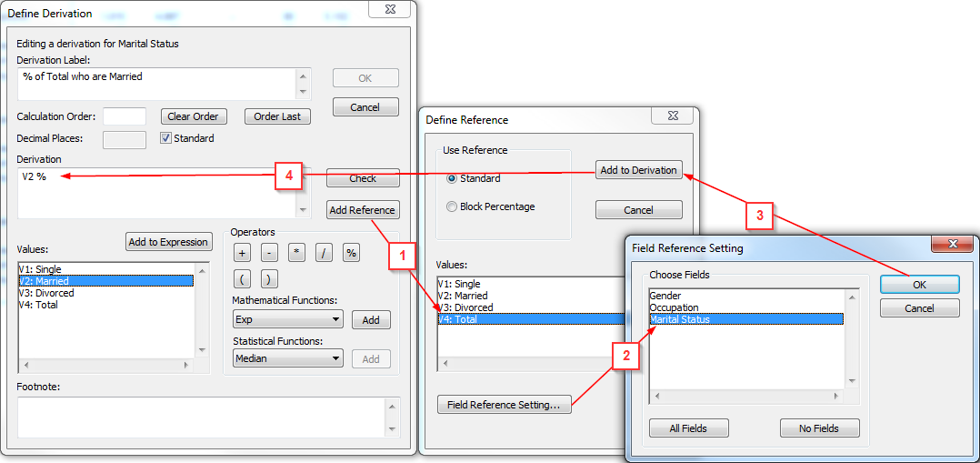Click the plus operator button
The height and width of the screenshot is (463, 980).
242,254
